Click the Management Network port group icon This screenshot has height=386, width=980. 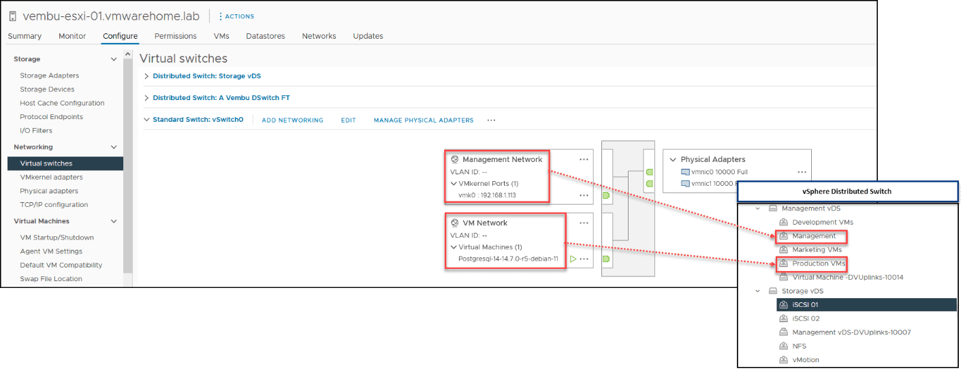pyautogui.click(x=454, y=159)
